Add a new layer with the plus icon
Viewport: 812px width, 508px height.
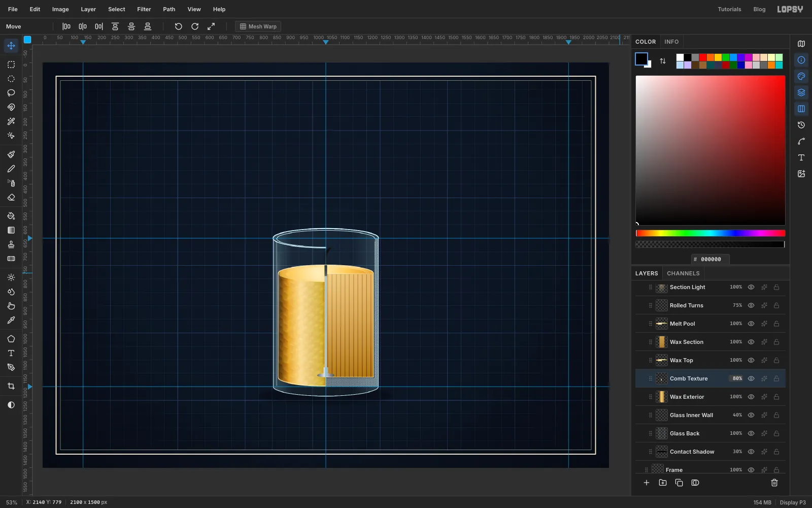pos(647,483)
